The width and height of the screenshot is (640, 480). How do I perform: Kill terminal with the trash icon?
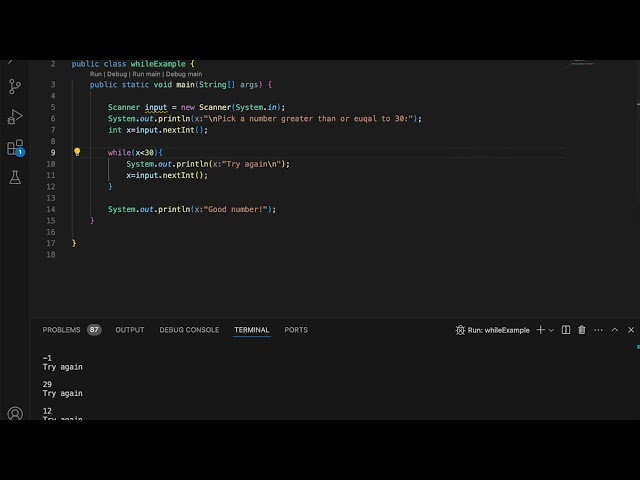click(582, 330)
